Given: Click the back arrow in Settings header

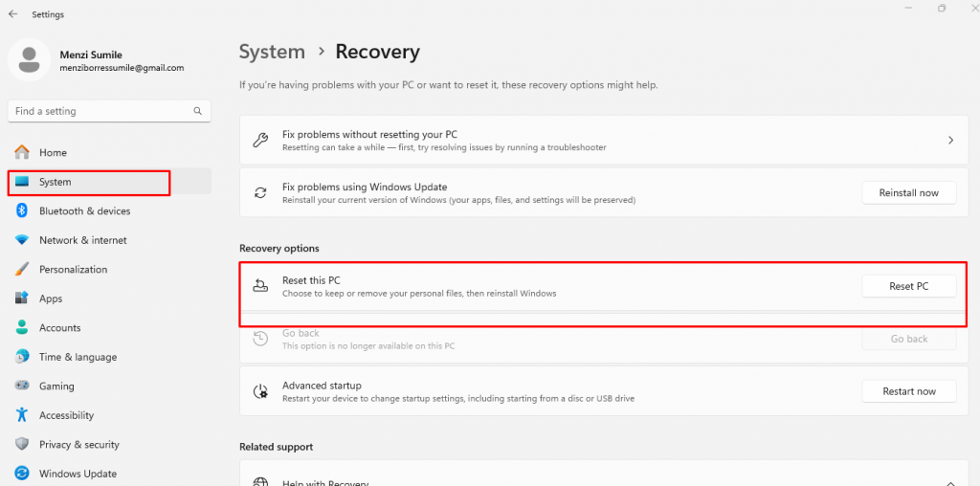Looking at the screenshot, I should tap(12, 13).
